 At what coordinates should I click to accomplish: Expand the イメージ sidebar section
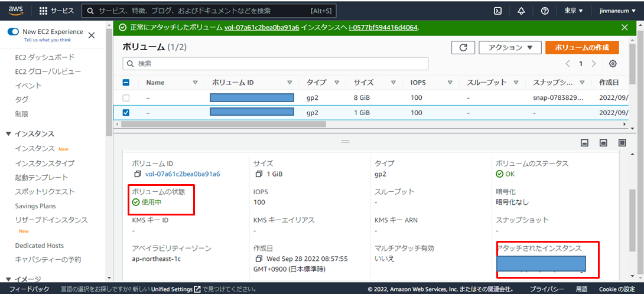coord(9,279)
